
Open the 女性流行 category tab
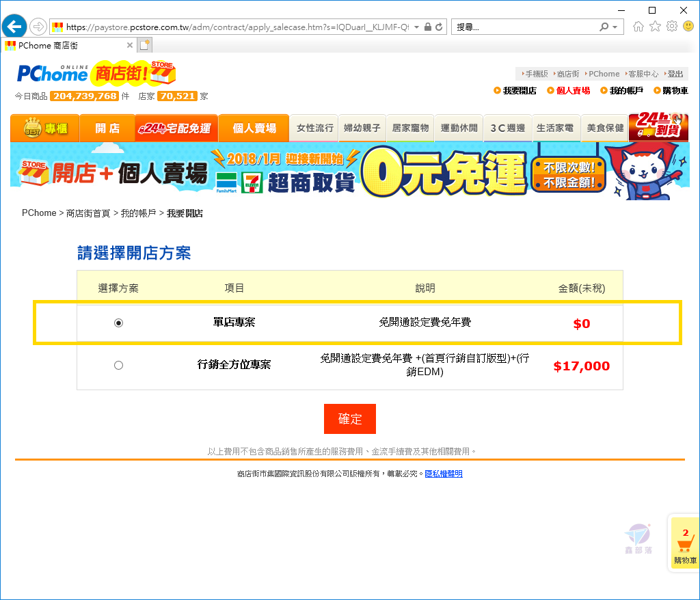tap(314, 128)
